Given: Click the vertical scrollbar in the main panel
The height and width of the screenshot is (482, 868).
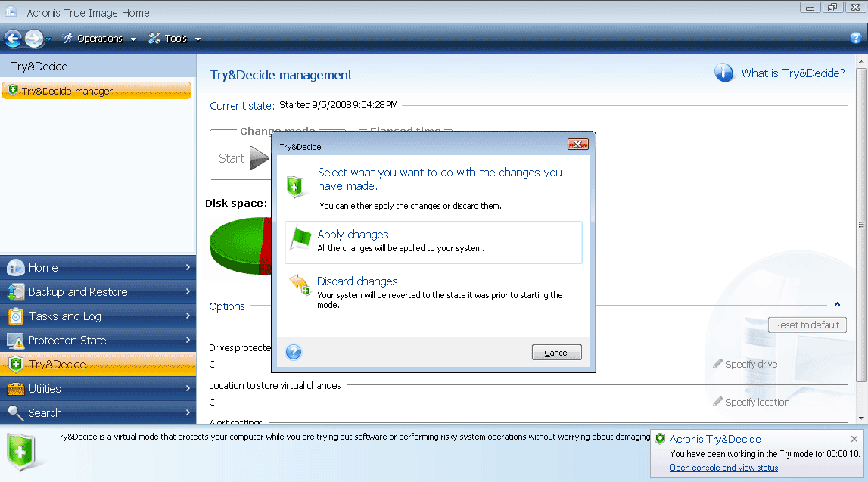Looking at the screenshot, I should coord(860,224).
